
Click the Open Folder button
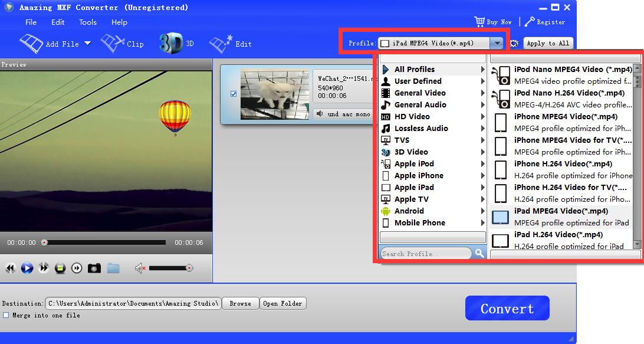tap(282, 303)
